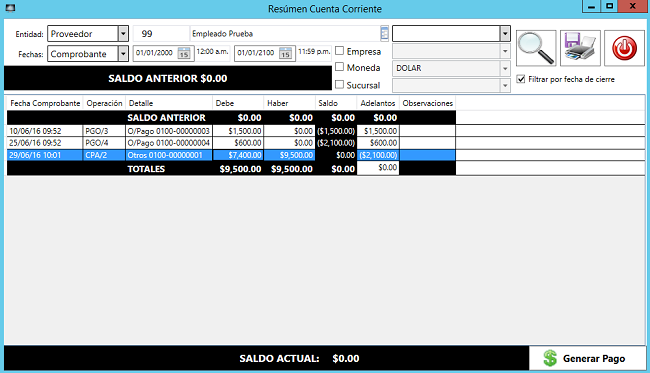650x373 pixels.
Task: Open the start date calendar picker
Action: pyautogui.click(x=184, y=53)
